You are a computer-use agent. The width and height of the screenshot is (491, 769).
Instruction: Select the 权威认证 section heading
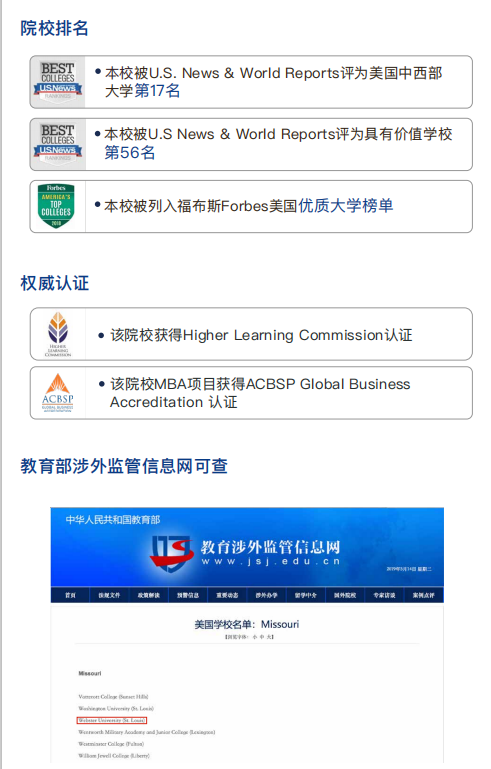tap(54, 283)
